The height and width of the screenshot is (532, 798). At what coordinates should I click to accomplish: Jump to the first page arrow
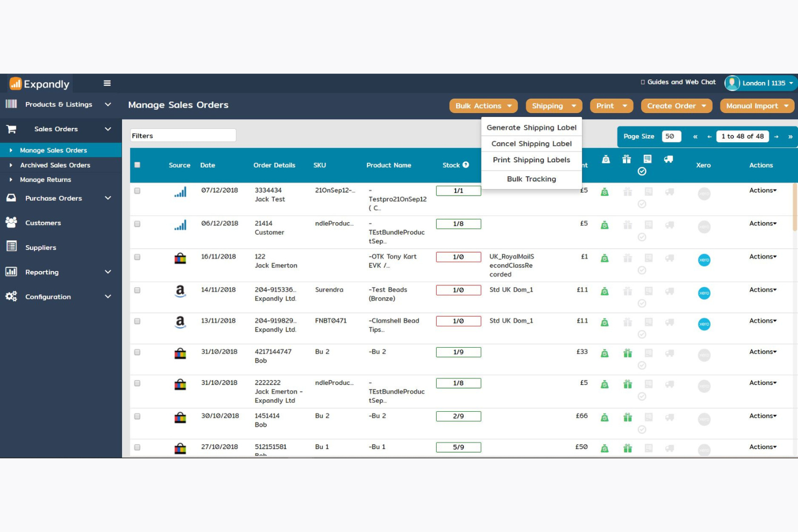pyautogui.click(x=695, y=136)
